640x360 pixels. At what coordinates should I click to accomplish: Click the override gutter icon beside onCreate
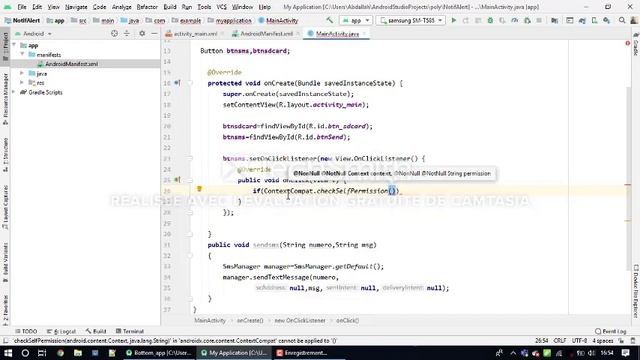point(177,83)
